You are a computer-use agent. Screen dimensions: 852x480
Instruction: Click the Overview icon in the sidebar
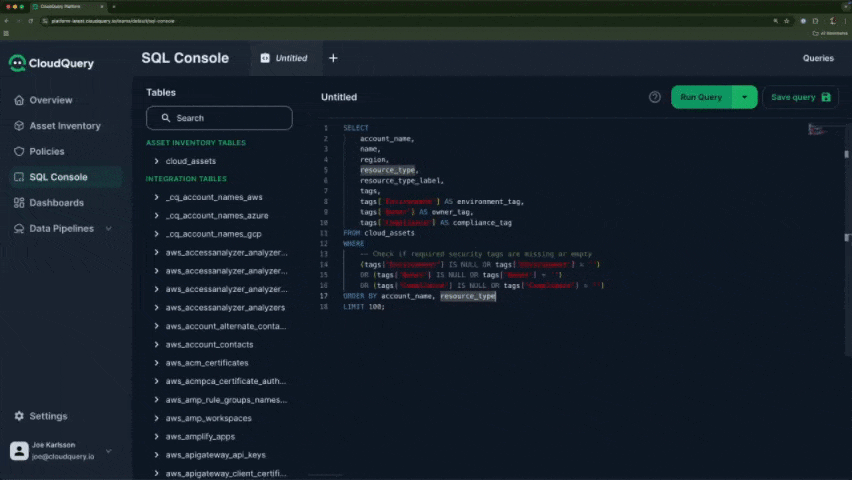pyautogui.click(x=19, y=100)
